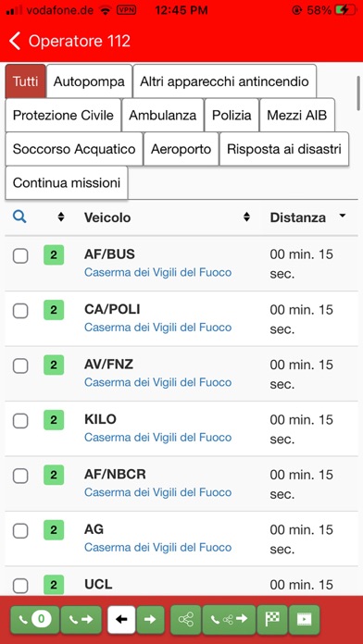Tap the phone-share-arrow dispatch button
This screenshot has height=644, width=363.
coord(229,619)
